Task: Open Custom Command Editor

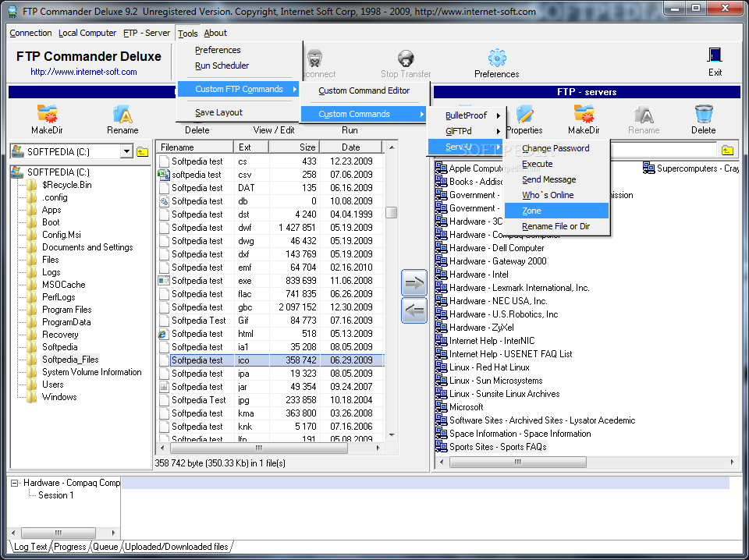Action: 364,90
